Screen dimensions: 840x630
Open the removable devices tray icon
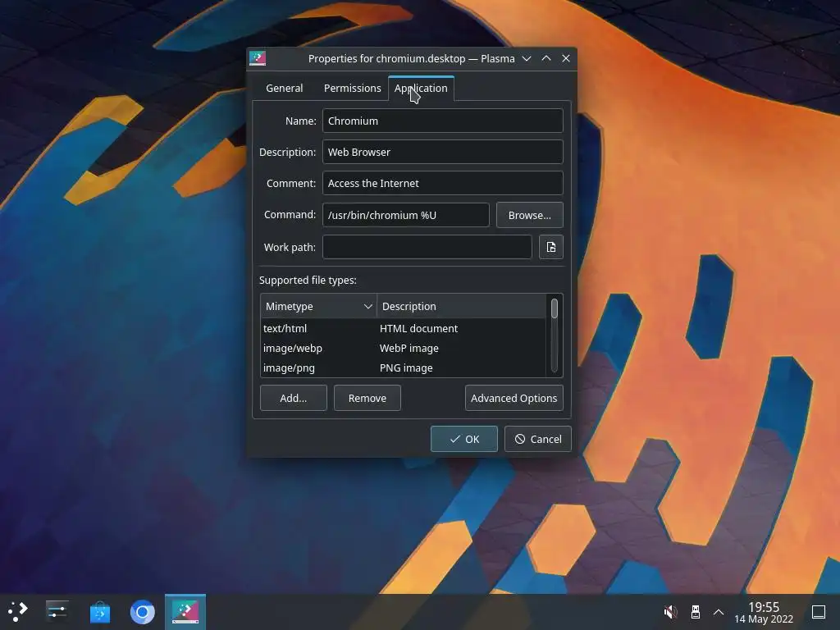point(696,611)
